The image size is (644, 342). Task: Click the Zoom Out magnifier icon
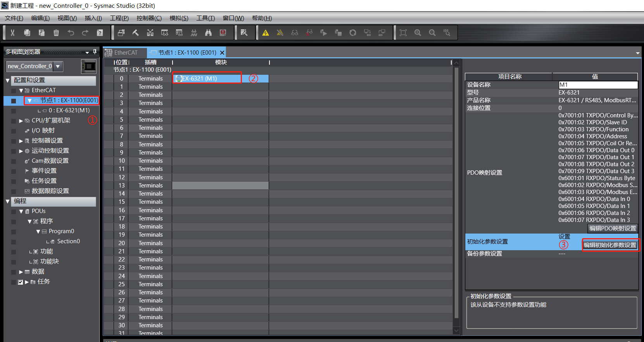432,33
